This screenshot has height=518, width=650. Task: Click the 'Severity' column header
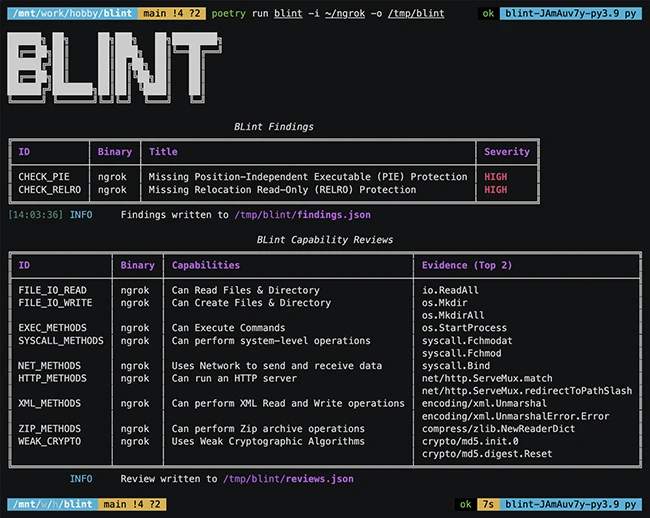507,152
